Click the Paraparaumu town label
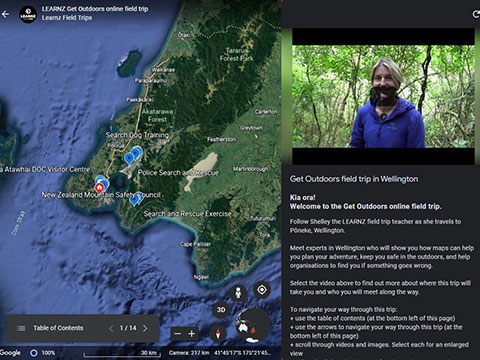The width and height of the screenshot is (480, 360). tap(150, 80)
